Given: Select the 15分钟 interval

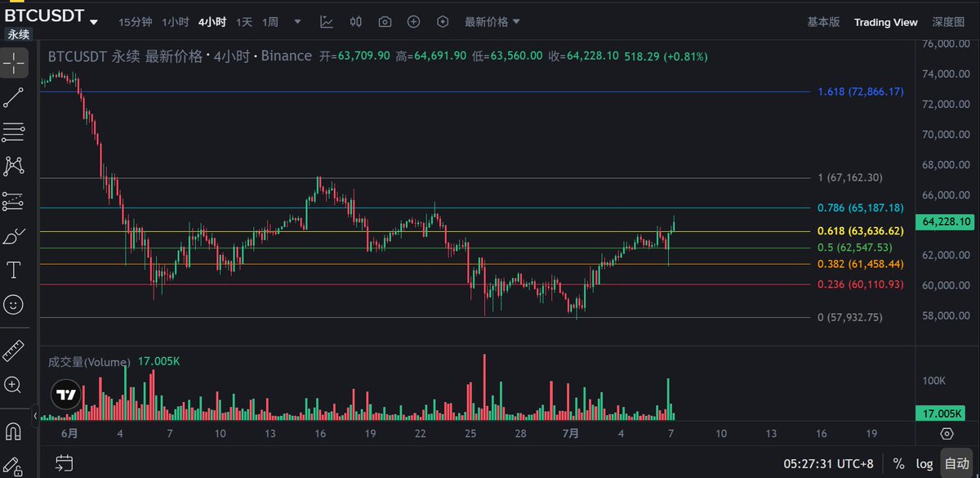Looking at the screenshot, I should pos(135,22).
